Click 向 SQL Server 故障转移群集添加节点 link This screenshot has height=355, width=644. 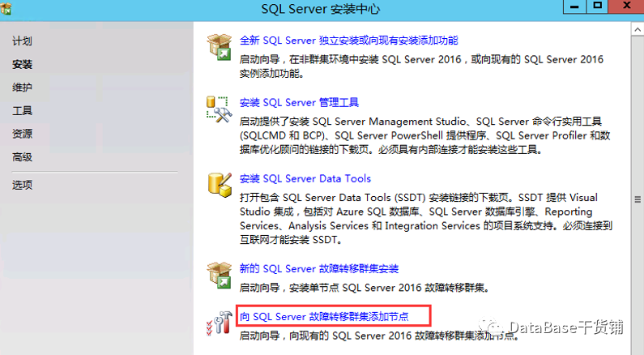(325, 316)
